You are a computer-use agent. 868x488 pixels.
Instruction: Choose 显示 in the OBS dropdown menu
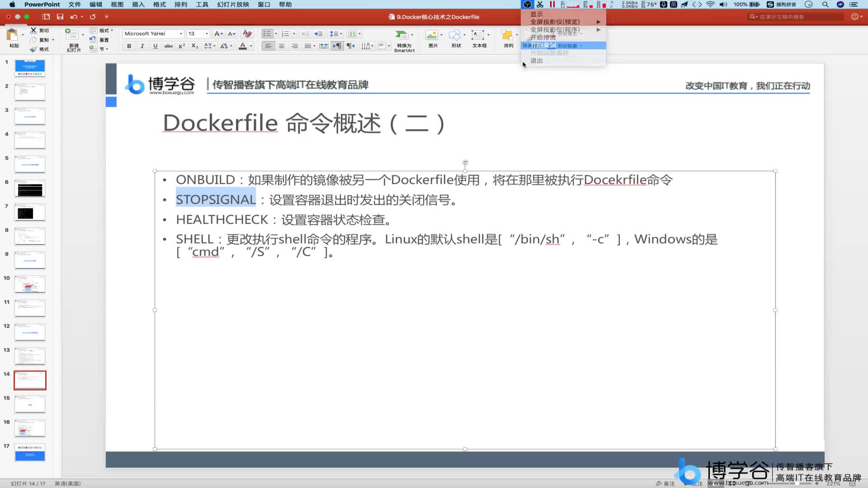click(x=563, y=14)
